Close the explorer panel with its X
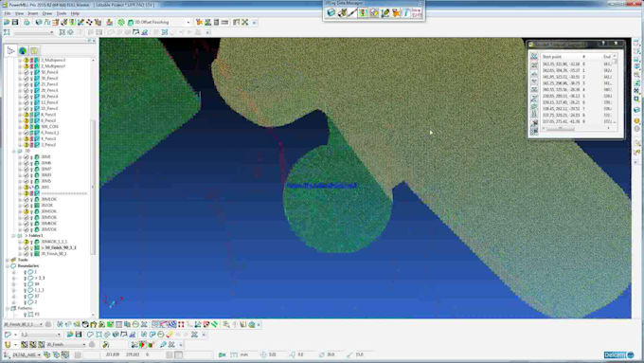The image size is (644, 363). (x=94, y=41)
